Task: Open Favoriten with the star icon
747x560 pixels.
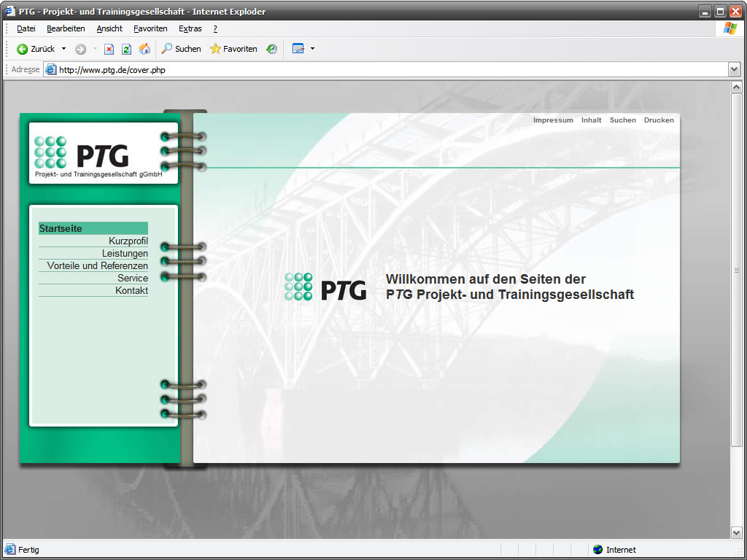Action: 215,49
